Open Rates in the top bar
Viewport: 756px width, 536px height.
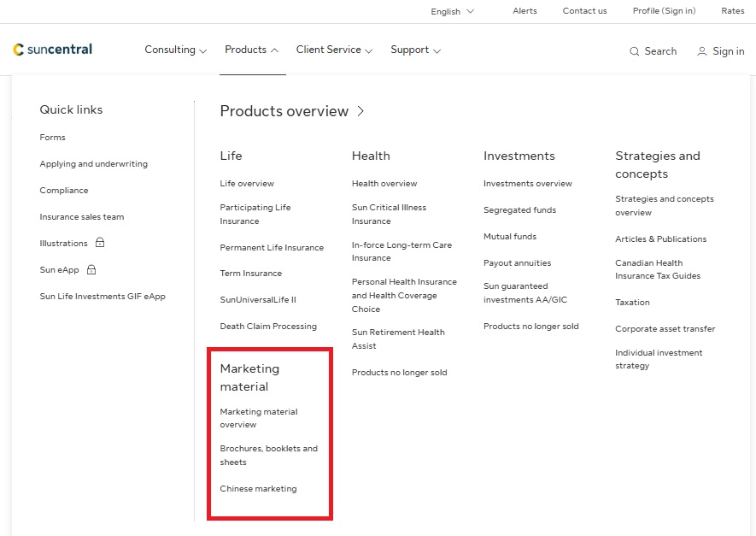[732, 11]
